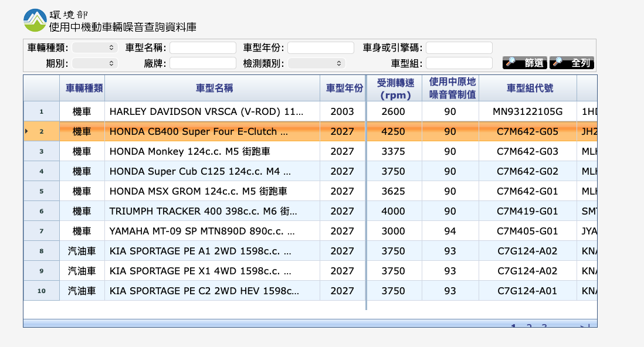The image size is (644, 347).
Task: Focus the 車型組 input field
Action: 459,63
